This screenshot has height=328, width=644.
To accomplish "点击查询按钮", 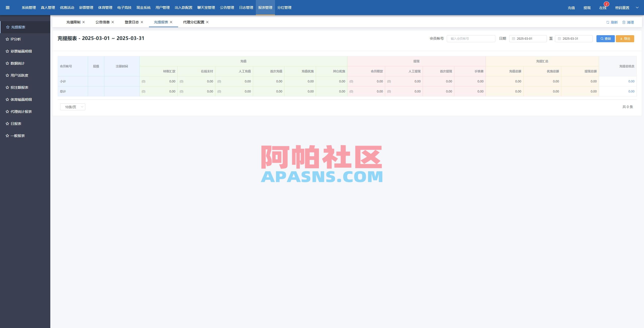I will coord(606,38).
